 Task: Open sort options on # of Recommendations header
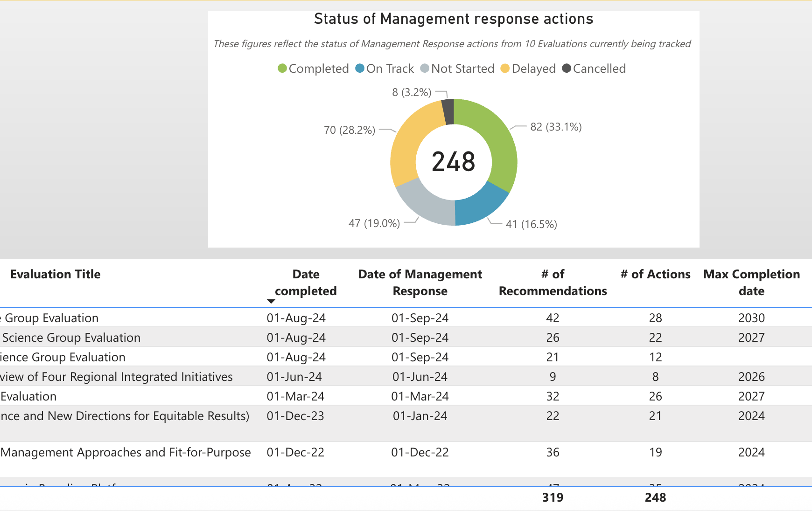click(x=553, y=283)
